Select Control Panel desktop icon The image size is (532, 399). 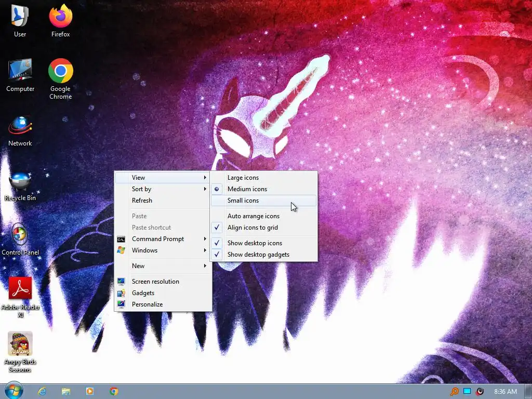point(20,240)
